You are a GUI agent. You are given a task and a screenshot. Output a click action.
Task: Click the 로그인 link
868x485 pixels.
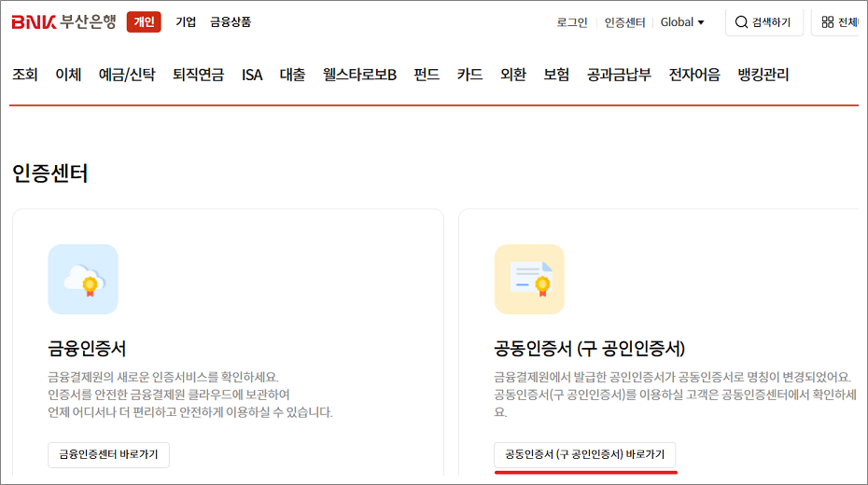(x=572, y=22)
